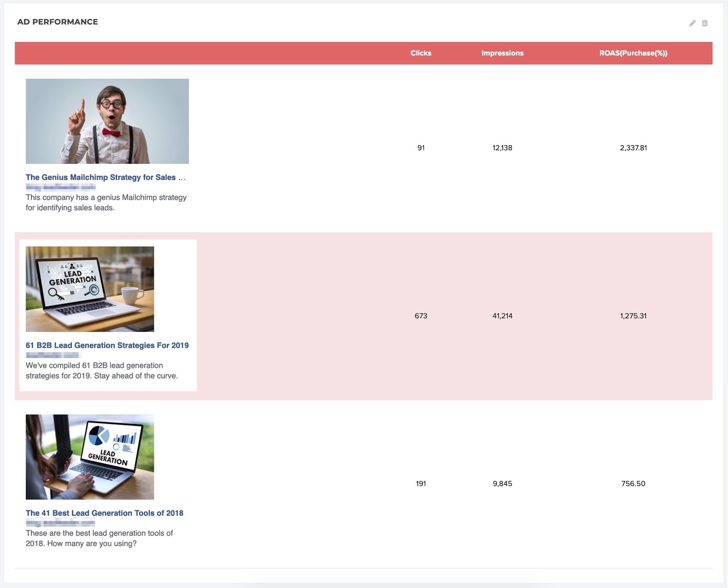The image size is (728, 588).
Task: Open 61 B2B Lead Generation Strategies link
Action: coord(107,345)
